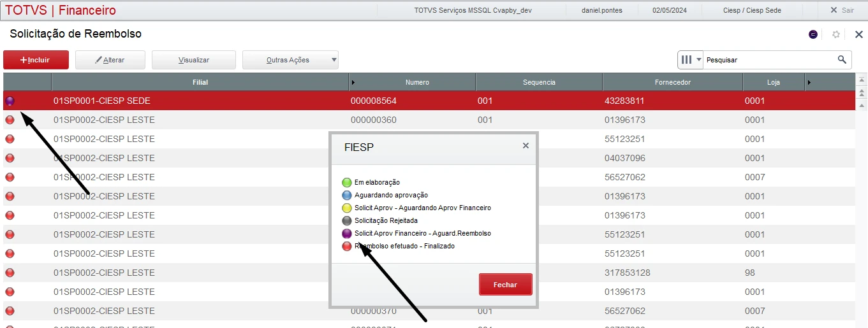Click the magnifier icon in search box
The height and width of the screenshot is (328, 868).
pos(842,60)
